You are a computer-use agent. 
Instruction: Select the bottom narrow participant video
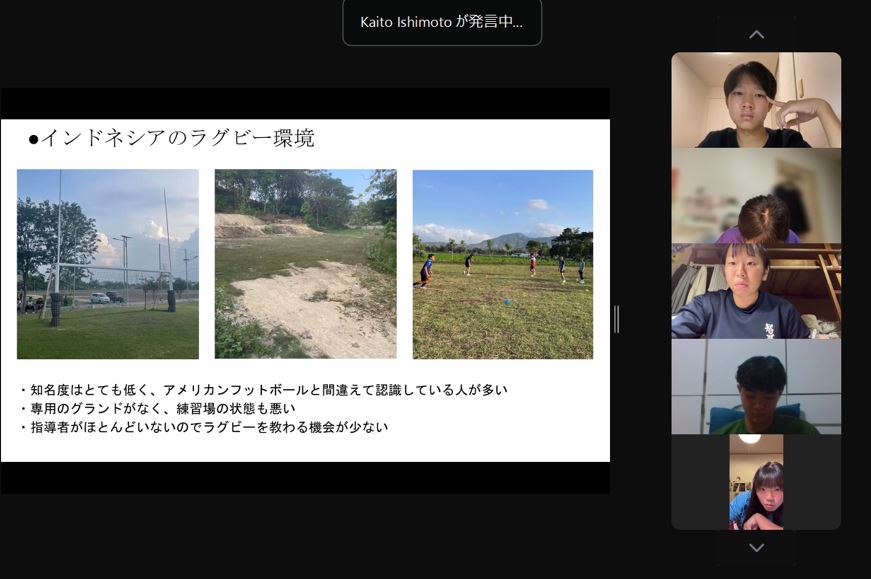756,482
